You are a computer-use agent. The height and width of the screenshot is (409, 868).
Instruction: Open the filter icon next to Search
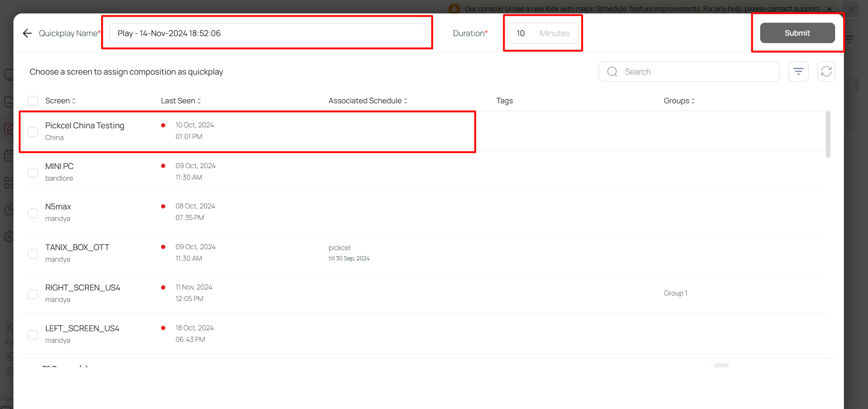pyautogui.click(x=798, y=71)
